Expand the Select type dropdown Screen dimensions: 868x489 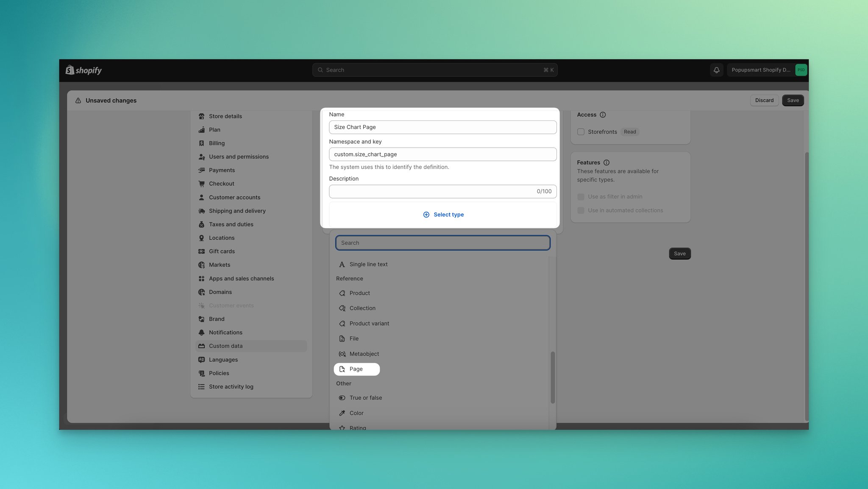[443, 215]
